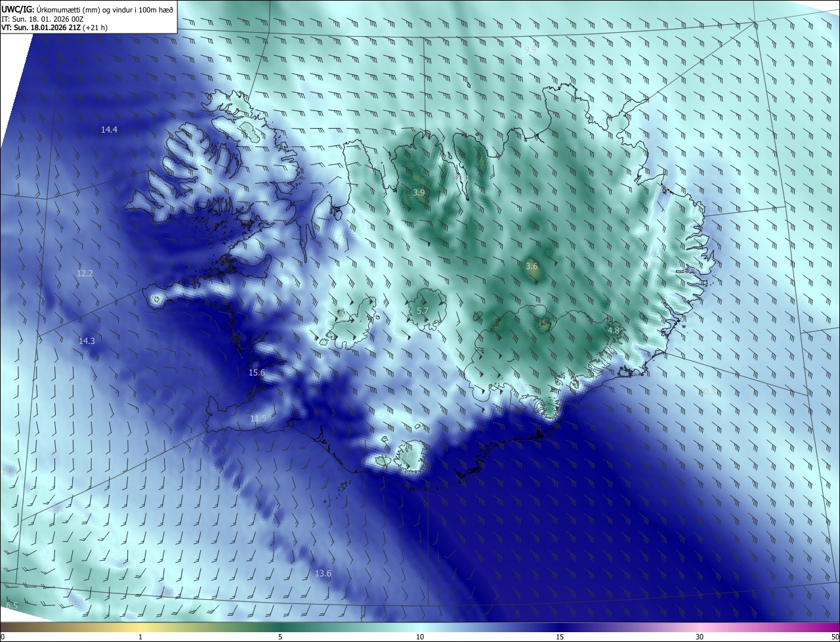Click the 14.3 precipitation value on map
The height and width of the screenshot is (642, 840).
click(x=87, y=341)
